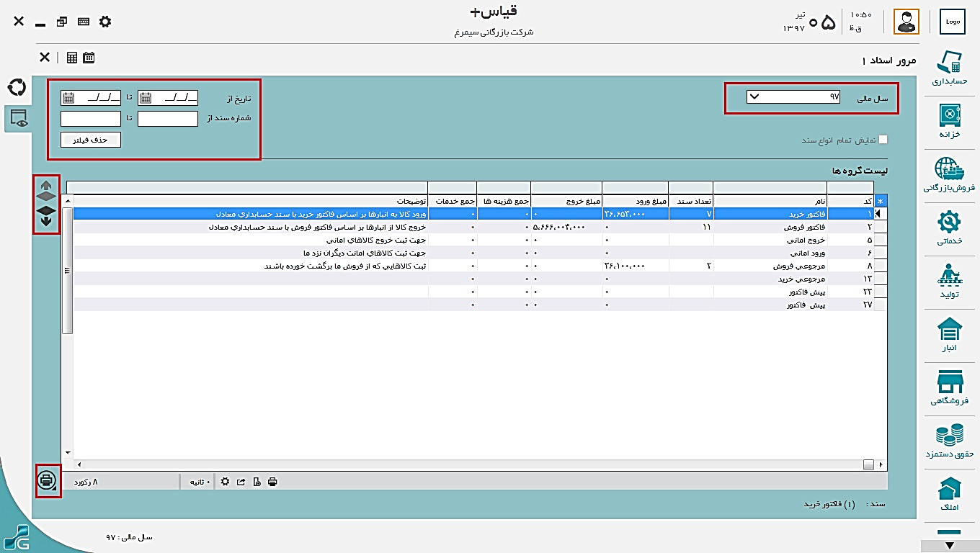This screenshot has width=980, height=553.
Task: Click the grey diamond level-up button
Action: (46, 197)
